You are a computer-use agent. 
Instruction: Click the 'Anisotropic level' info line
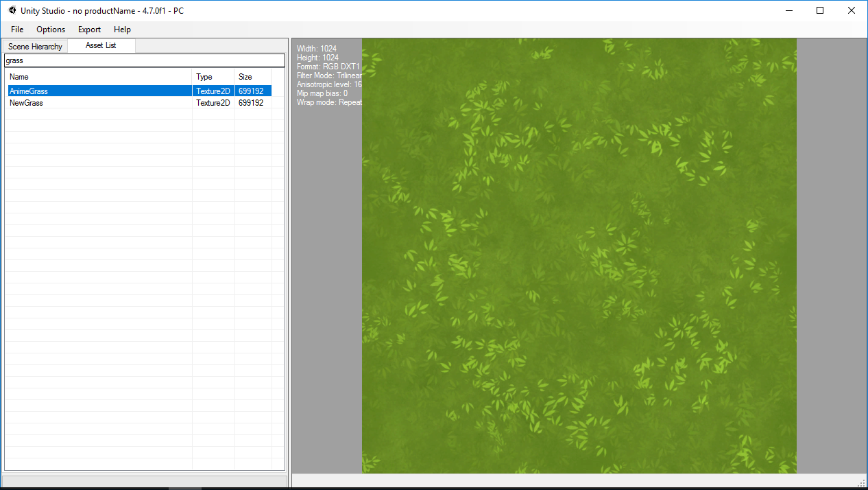(329, 84)
